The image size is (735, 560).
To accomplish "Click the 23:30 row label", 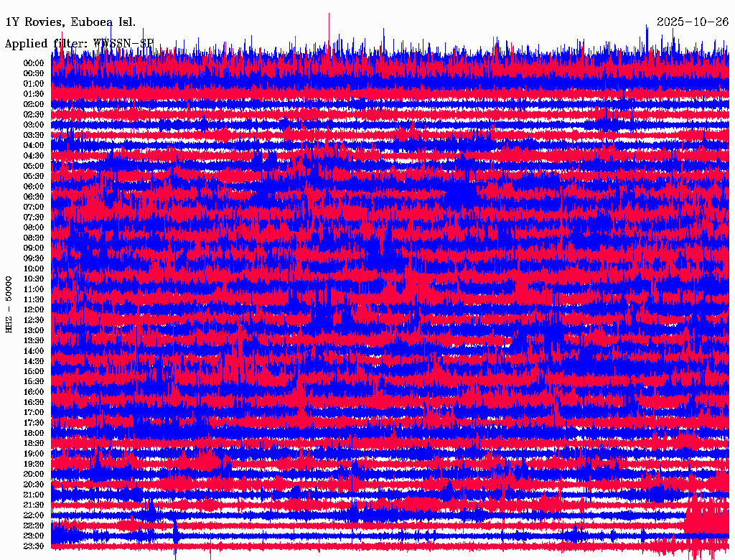I will [34, 546].
